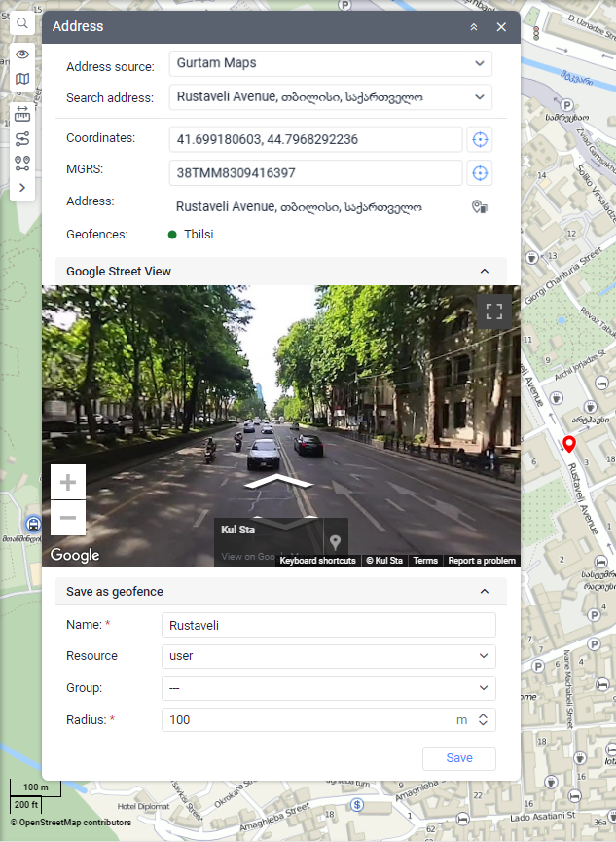The image size is (616, 842).
Task: Zoom in on Street View
Action: click(x=68, y=482)
